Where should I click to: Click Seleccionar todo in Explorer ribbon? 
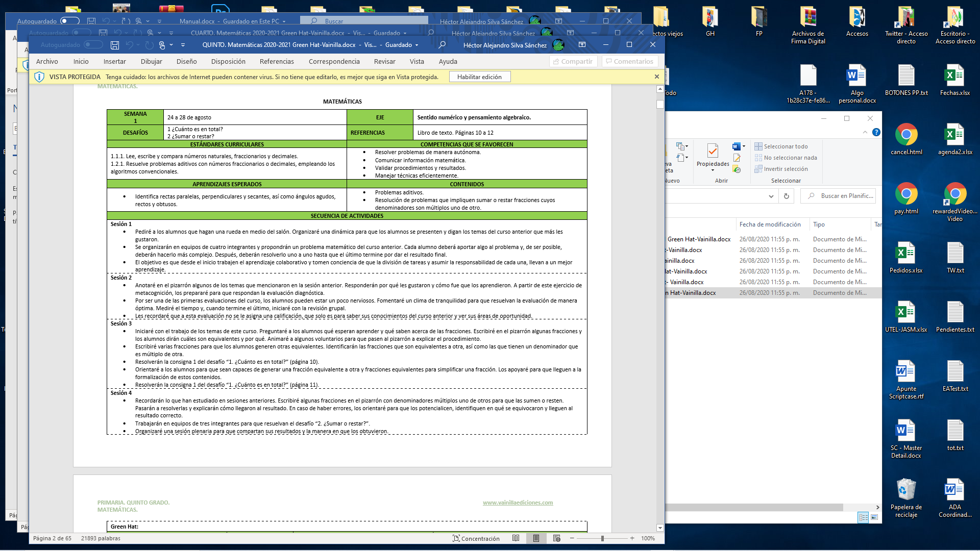(x=781, y=146)
